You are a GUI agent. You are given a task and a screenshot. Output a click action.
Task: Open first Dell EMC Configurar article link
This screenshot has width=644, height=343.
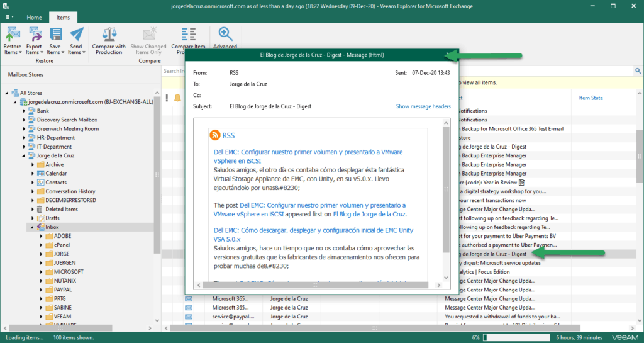(308, 157)
